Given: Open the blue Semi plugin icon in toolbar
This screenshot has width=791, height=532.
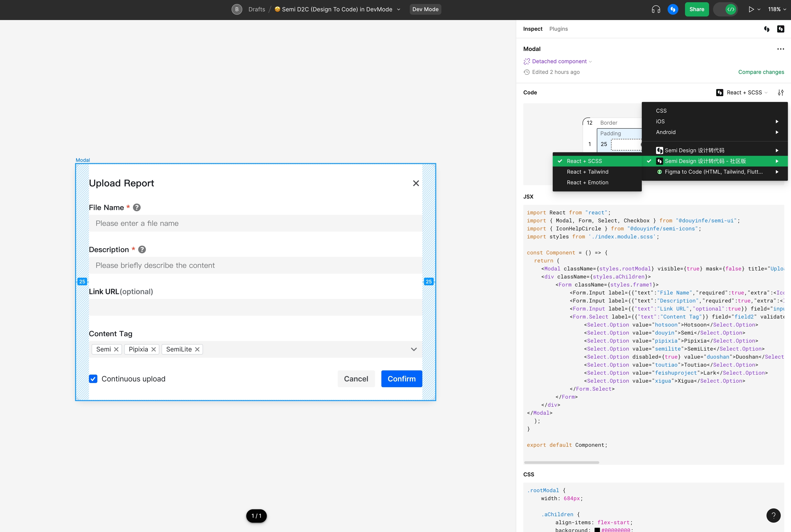Looking at the screenshot, I should tap(673, 9).
